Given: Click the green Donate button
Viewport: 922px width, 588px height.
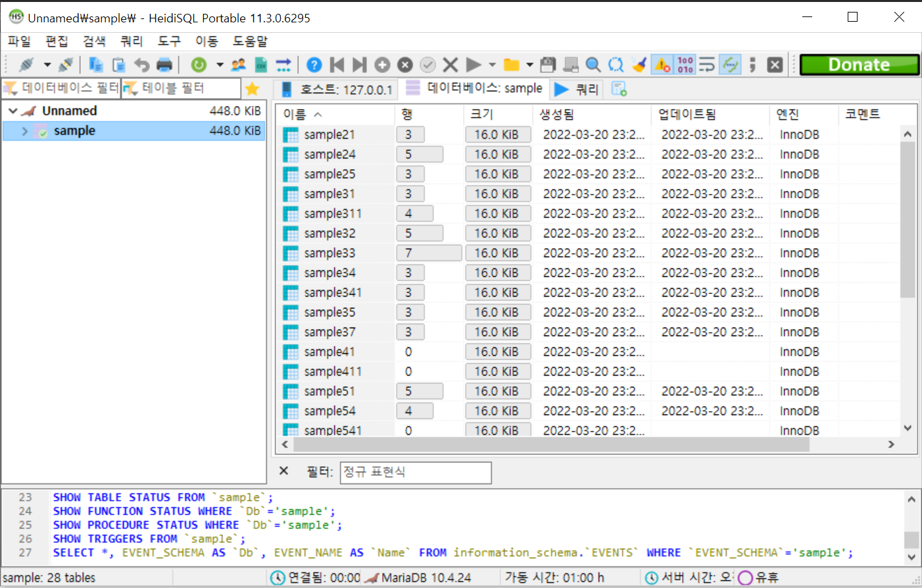Looking at the screenshot, I should tap(860, 64).
